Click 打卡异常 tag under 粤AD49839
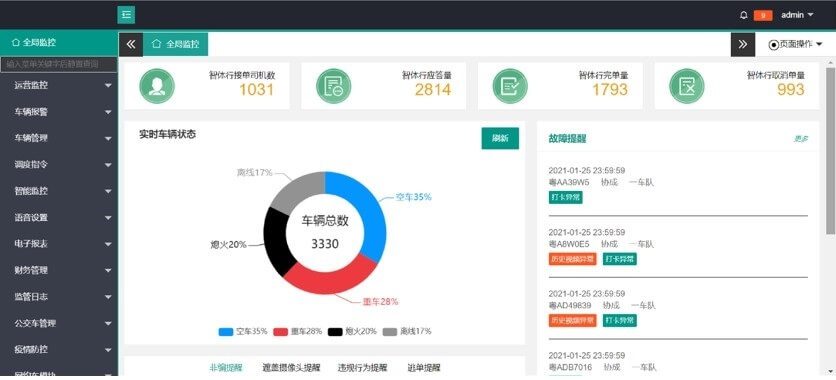Viewport: 836px width, 380px height. click(x=620, y=321)
